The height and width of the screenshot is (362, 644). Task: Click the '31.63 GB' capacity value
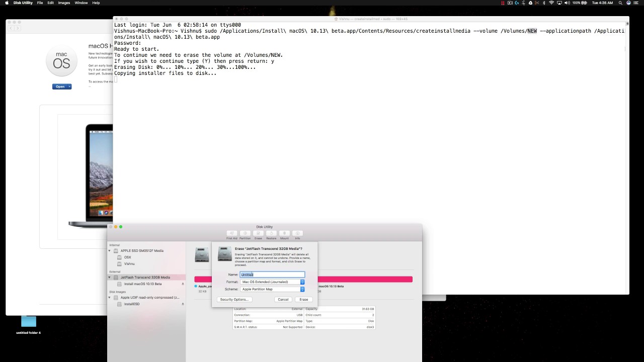tap(368, 309)
